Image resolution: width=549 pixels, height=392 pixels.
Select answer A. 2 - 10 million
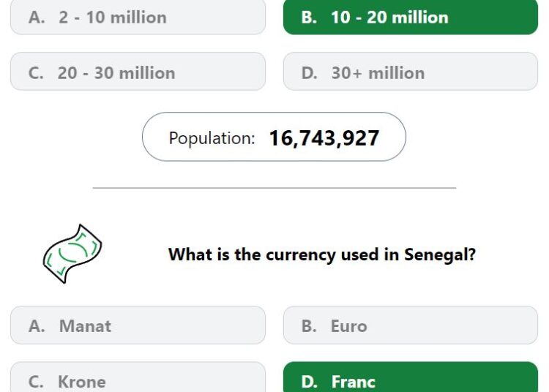[138, 17]
